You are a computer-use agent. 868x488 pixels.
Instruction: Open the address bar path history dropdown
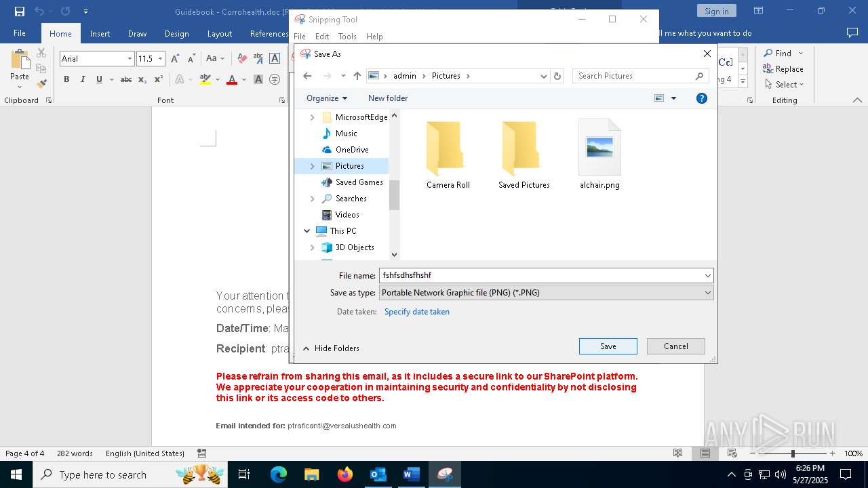click(544, 76)
